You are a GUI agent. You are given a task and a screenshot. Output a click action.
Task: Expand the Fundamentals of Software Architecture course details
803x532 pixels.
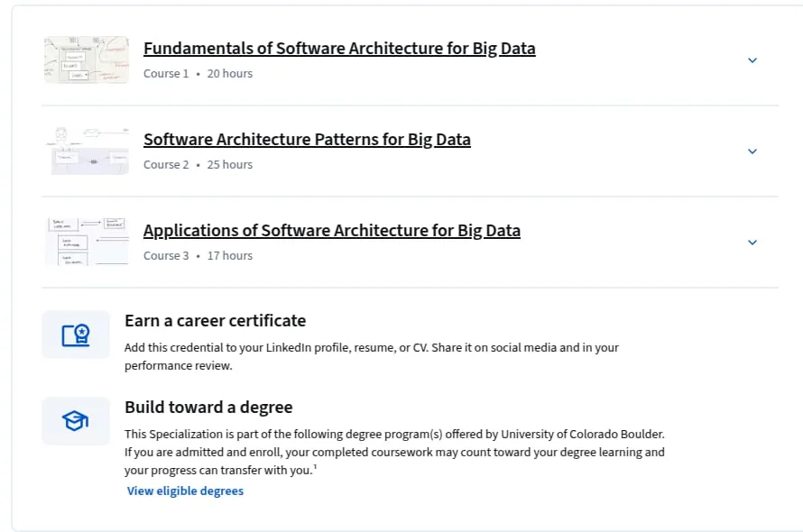(x=752, y=60)
